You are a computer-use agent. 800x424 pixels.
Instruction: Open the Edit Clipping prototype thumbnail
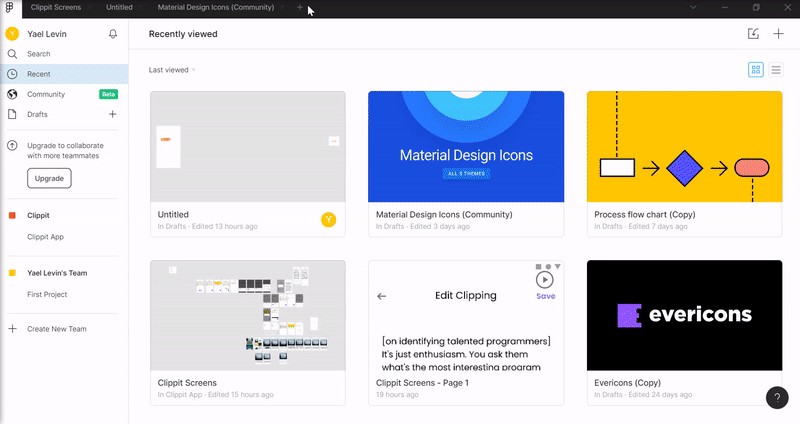[x=466, y=315]
